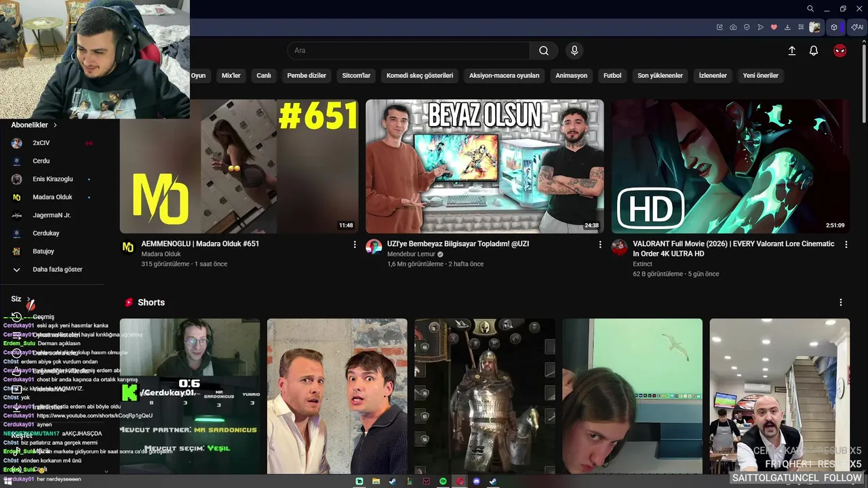Click the Madara Olduk channel avatar under video
The height and width of the screenshot is (488, 868).
click(x=127, y=247)
